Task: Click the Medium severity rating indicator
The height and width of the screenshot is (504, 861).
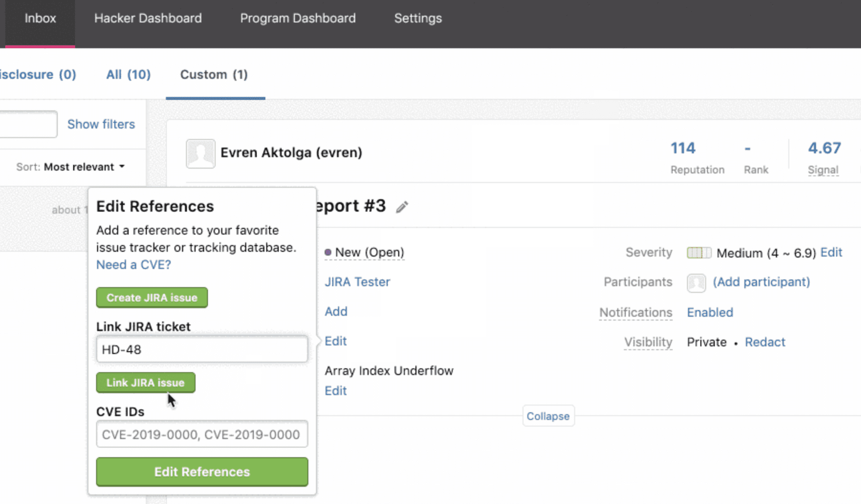Action: coord(698,253)
